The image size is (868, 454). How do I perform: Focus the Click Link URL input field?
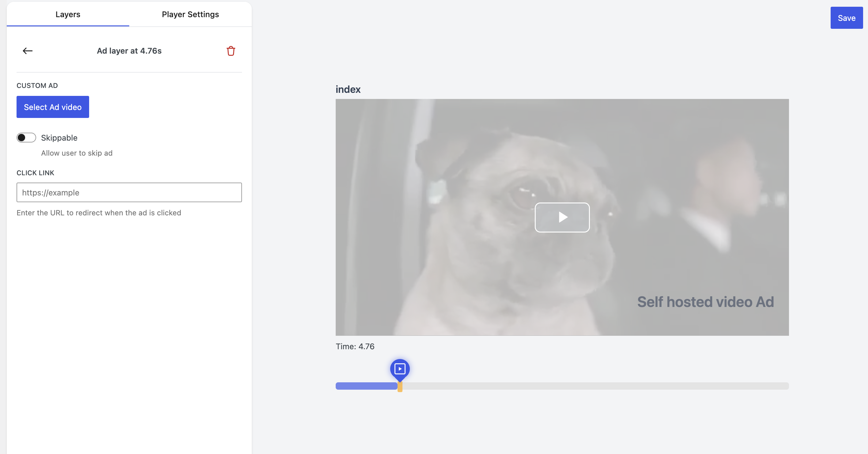(x=129, y=192)
